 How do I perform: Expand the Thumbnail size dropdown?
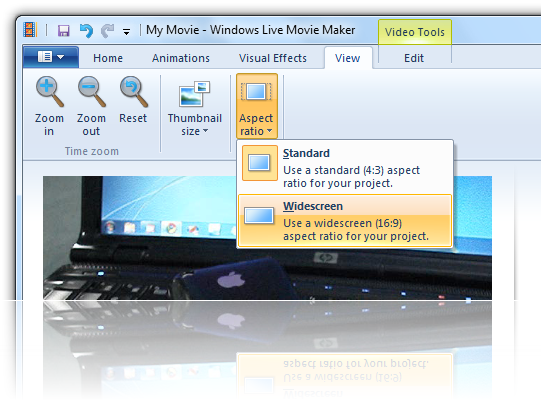click(x=195, y=109)
